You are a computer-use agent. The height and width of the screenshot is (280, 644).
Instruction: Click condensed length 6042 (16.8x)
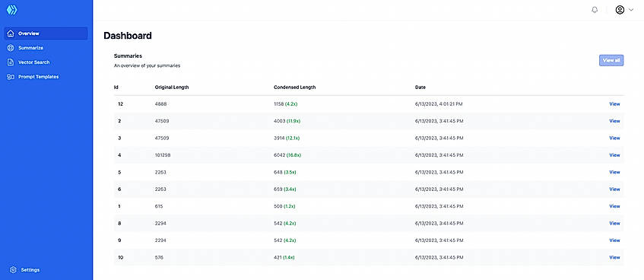(x=287, y=155)
